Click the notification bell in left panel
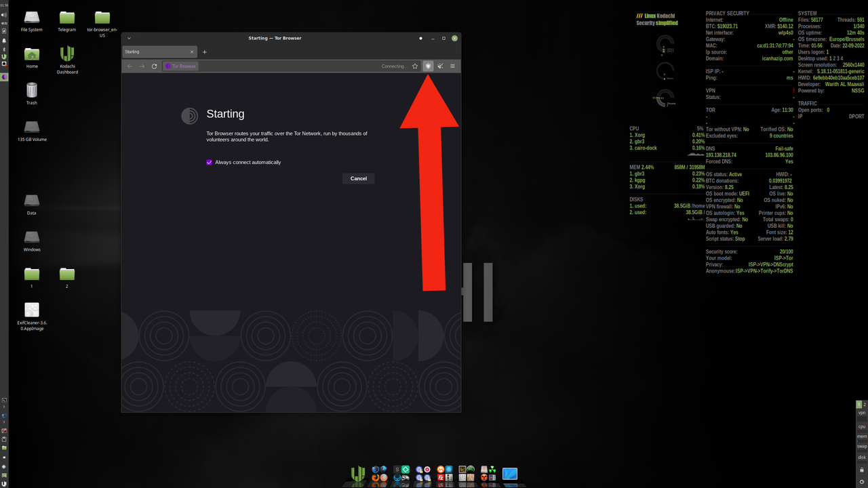The width and height of the screenshot is (868, 488). (4, 41)
